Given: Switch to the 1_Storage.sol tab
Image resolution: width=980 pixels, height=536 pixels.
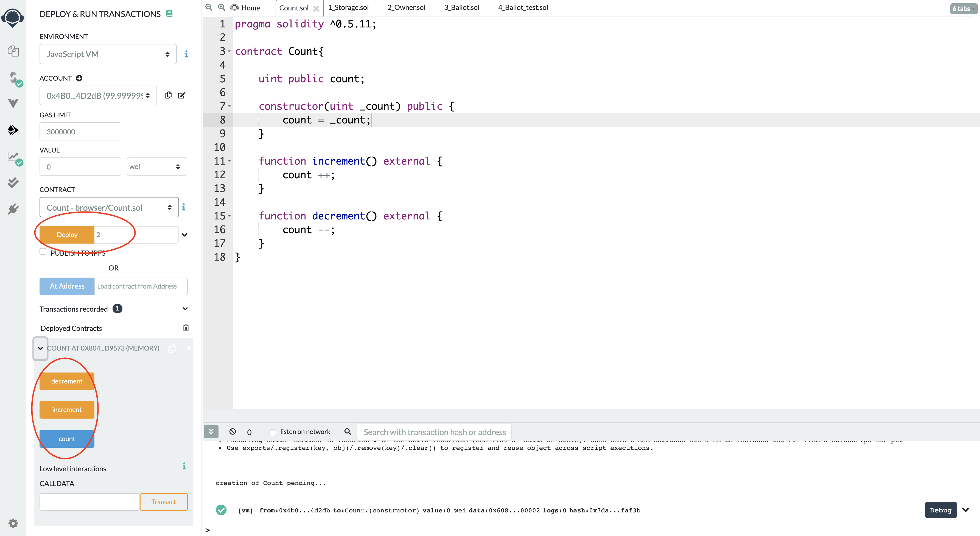Looking at the screenshot, I should 348,8.
